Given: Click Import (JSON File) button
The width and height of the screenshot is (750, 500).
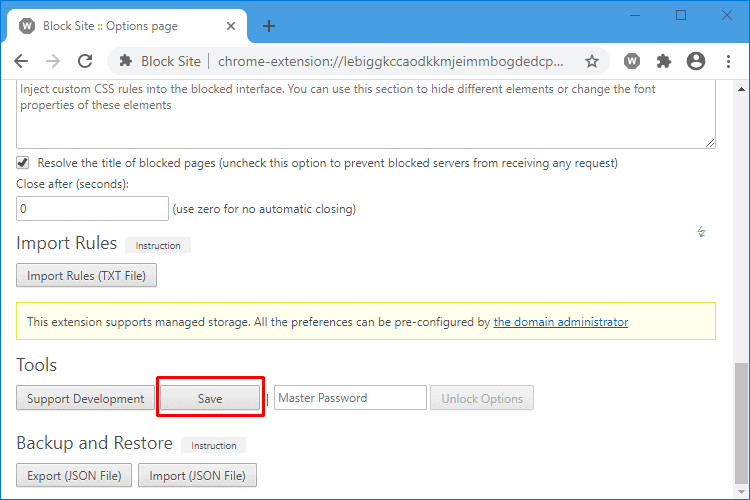Looking at the screenshot, I should [198, 476].
